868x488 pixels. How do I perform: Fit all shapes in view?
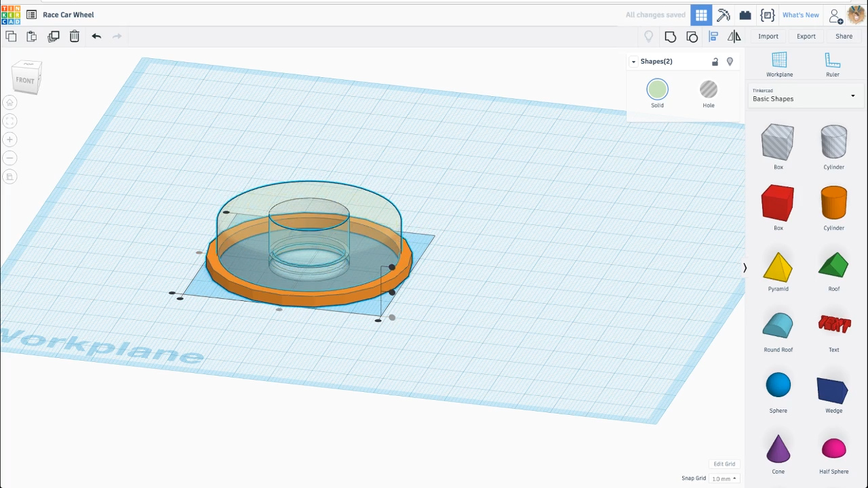[10, 121]
